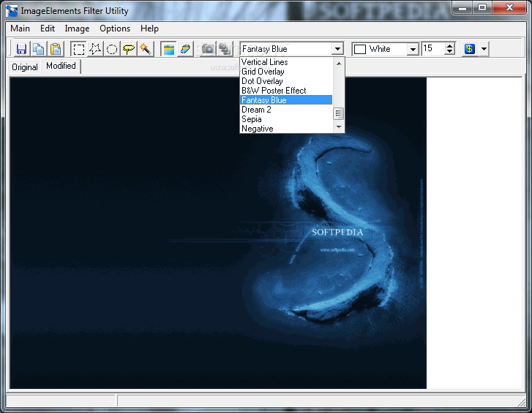This screenshot has width=532, height=413.
Task: Switch to the Original tab
Action: (24, 67)
